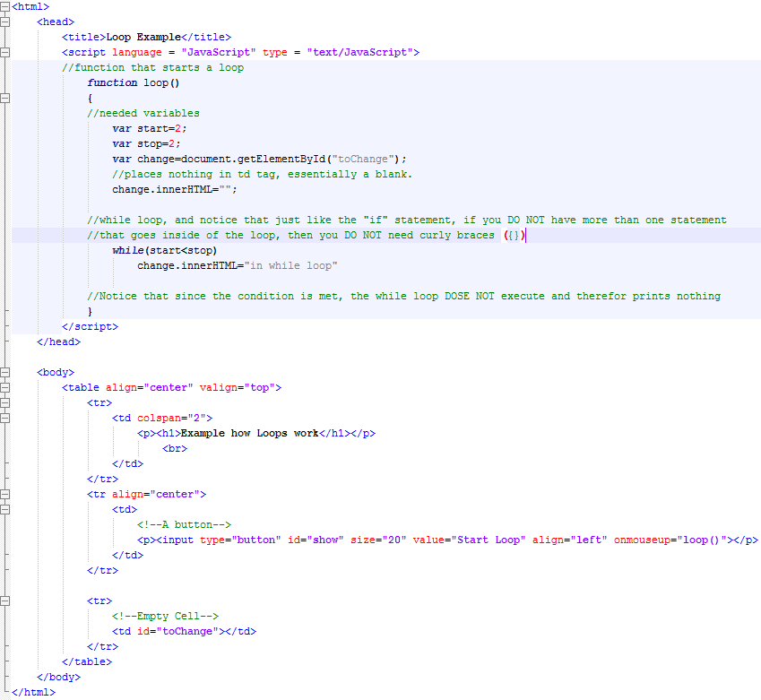Click the 'change.innerHTML="";' line

pos(175,189)
